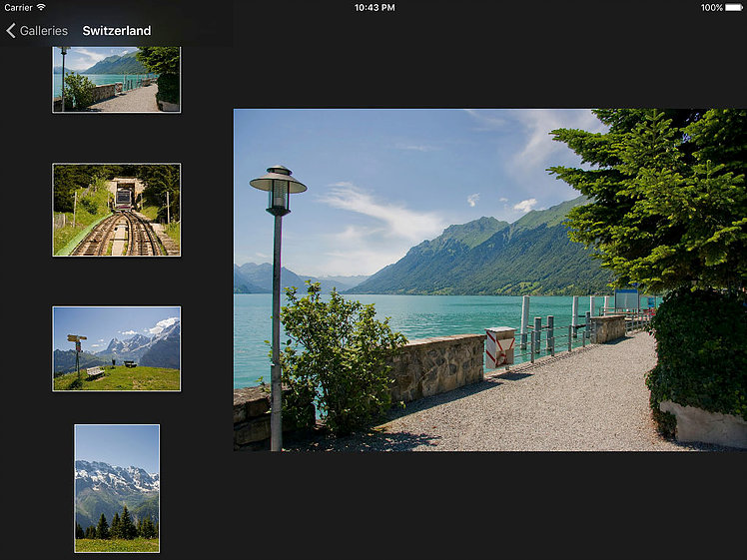This screenshot has height=560, width=747.
Task: Select the mountain meadow signpost thumbnail
Action: point(116,348)
